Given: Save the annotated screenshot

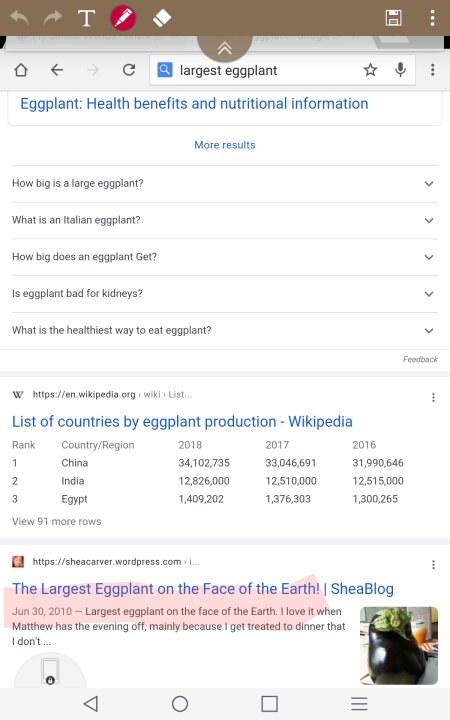Looking at the screenshot, I should [x=394, y=18].
